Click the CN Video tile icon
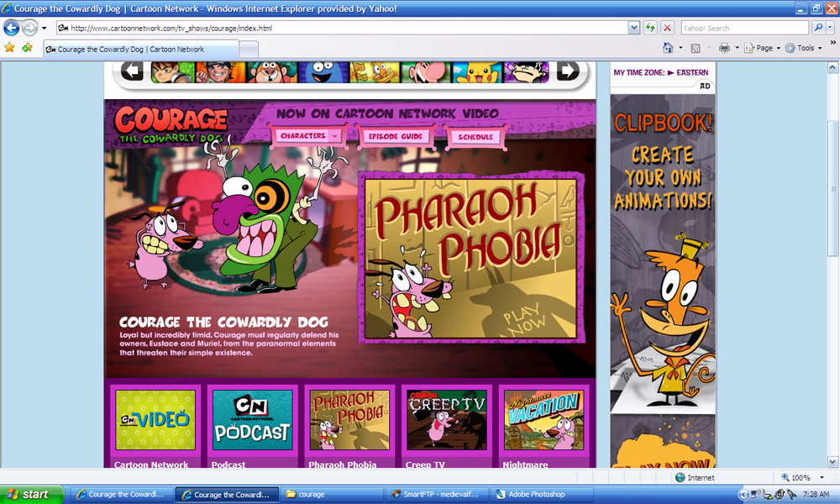This screenshot has width=840, height=504. pyautogui.click(x=155, y=419)
